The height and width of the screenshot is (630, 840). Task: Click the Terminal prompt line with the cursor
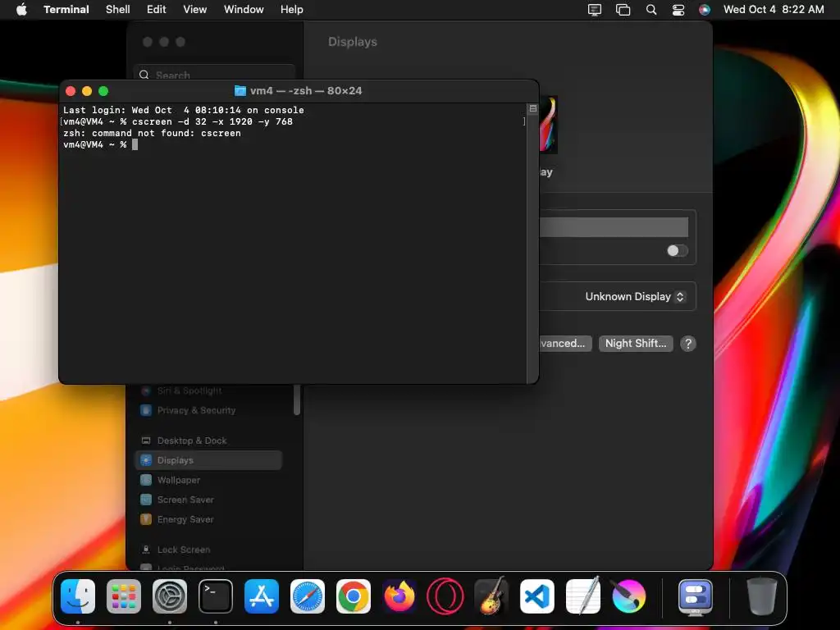[101, 144]
